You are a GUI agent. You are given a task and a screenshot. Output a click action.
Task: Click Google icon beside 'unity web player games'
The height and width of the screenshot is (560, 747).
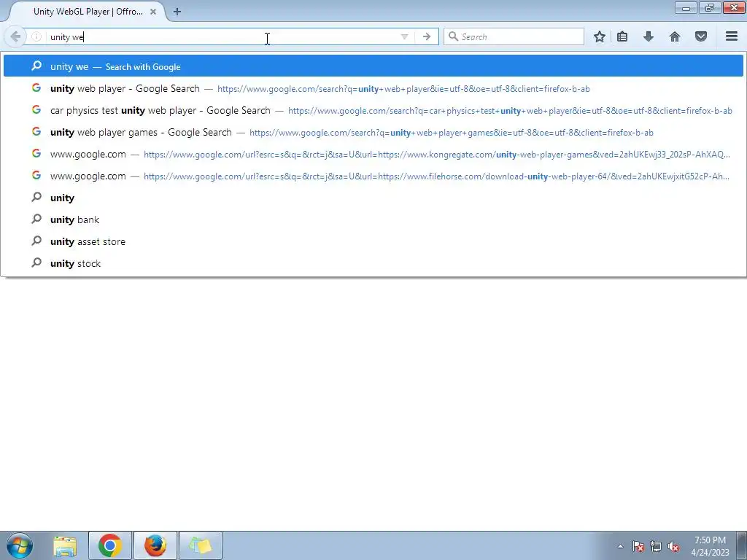click(x=36, y=131)
